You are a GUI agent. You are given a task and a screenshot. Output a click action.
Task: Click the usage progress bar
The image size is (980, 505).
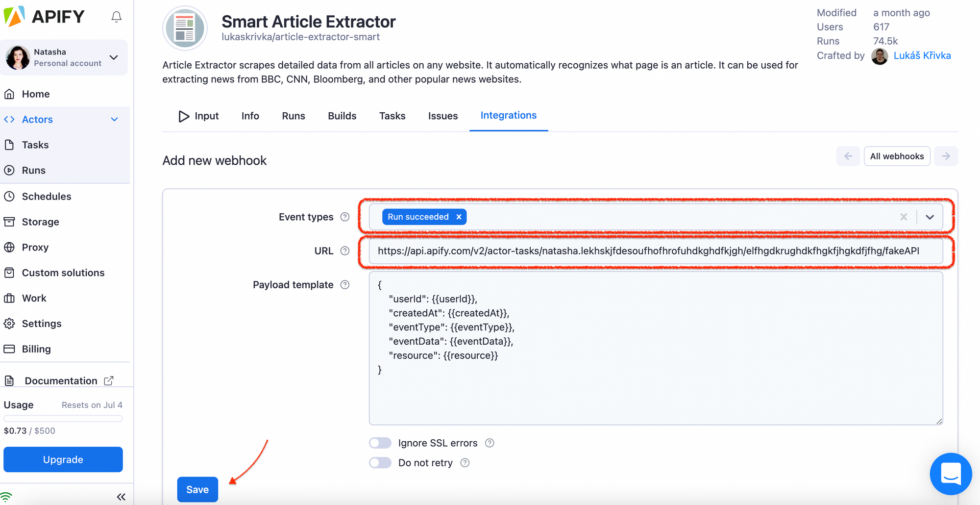pos(63,418)
